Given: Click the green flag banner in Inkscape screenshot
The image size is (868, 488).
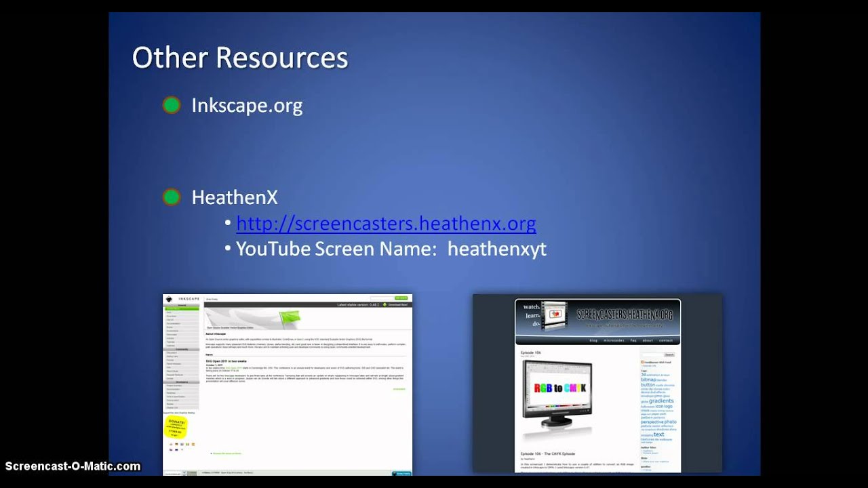Looking at the screenshot, I should (290, 319).
